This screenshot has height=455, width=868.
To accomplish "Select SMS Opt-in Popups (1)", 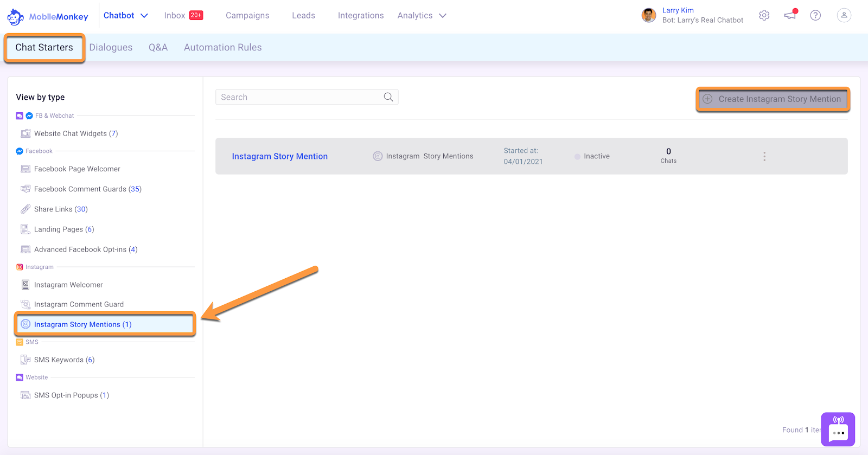I will (x=72, y=395).
